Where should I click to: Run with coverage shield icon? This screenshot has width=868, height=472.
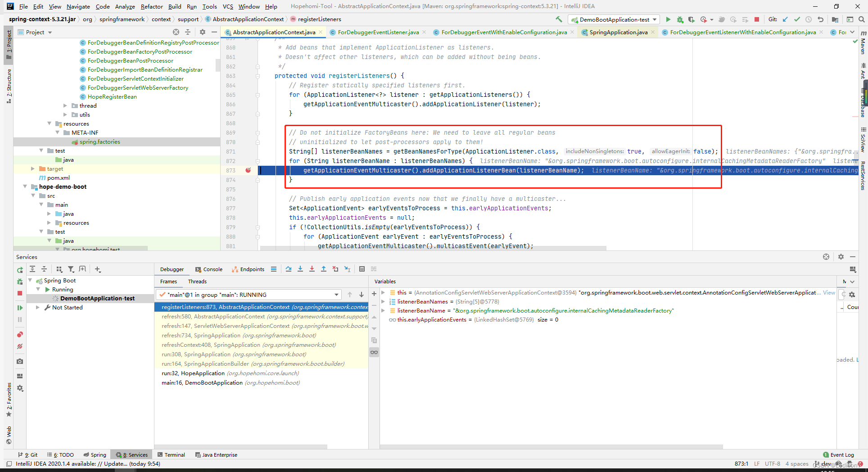click(692, 19)
